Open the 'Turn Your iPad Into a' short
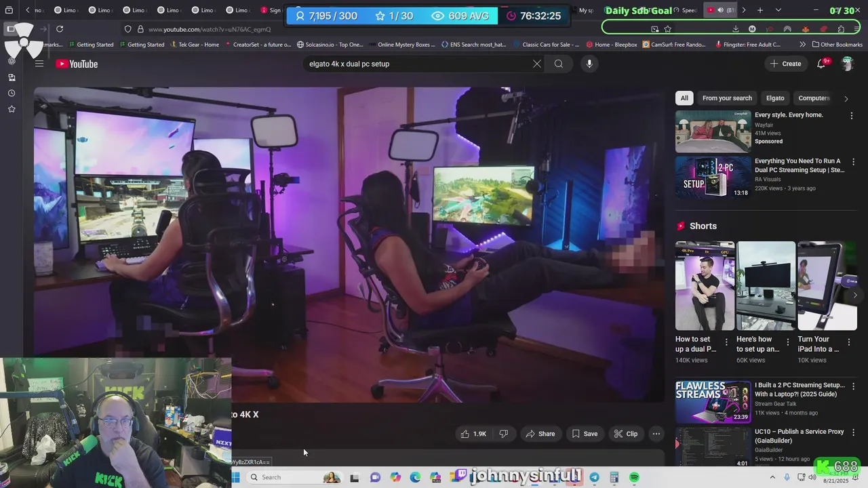Screen dimensions: 868x488 (x=827, y=285)
